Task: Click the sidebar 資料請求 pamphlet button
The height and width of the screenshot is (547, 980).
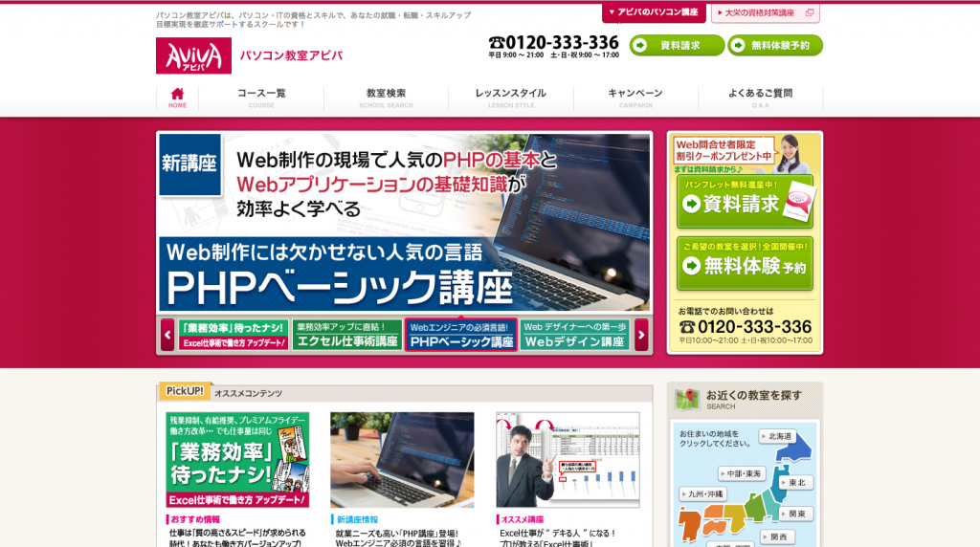Action: tap(745, 201)
